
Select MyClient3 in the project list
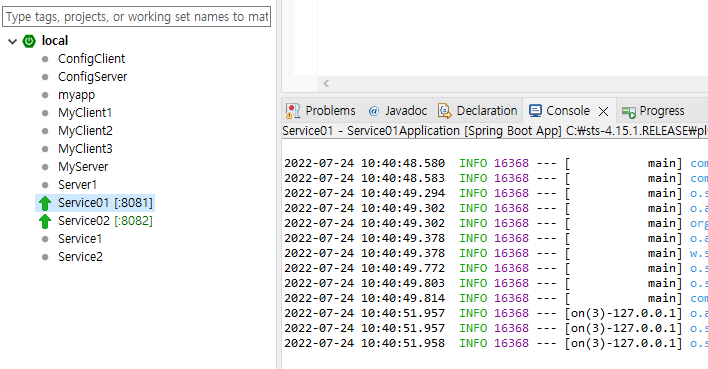tap(85, 149)
